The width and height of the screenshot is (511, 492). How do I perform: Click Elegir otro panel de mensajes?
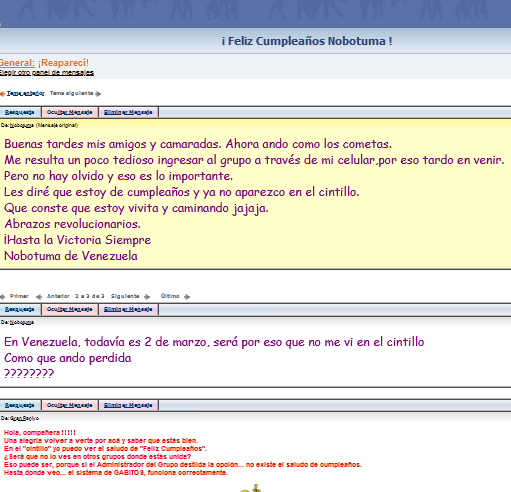point(47,73)
